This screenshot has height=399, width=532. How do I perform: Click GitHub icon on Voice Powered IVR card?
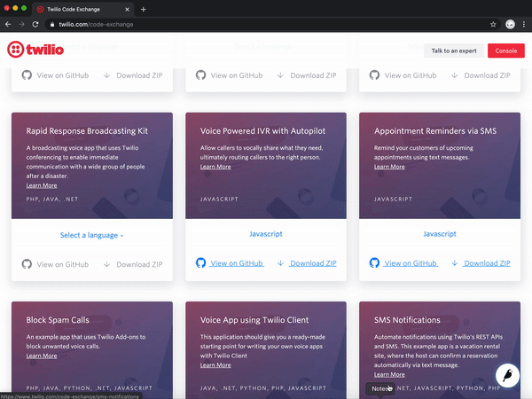pos(201,263)
